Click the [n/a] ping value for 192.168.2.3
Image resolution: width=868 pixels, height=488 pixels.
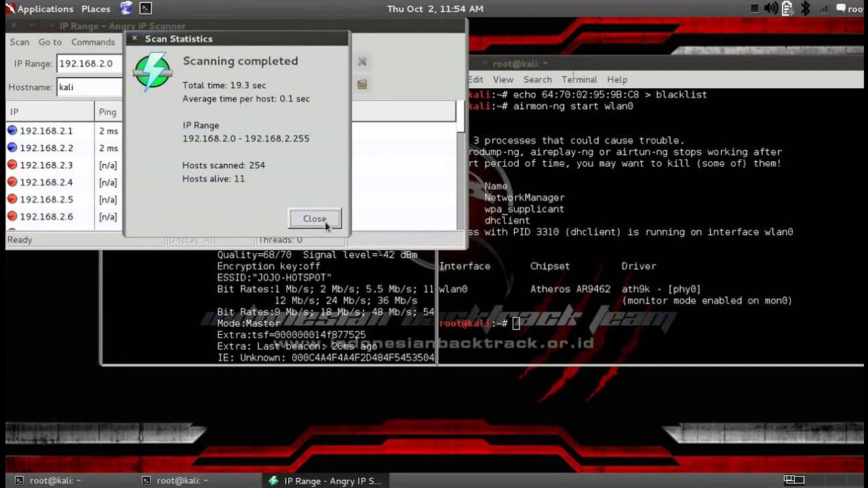click(108, 165)
